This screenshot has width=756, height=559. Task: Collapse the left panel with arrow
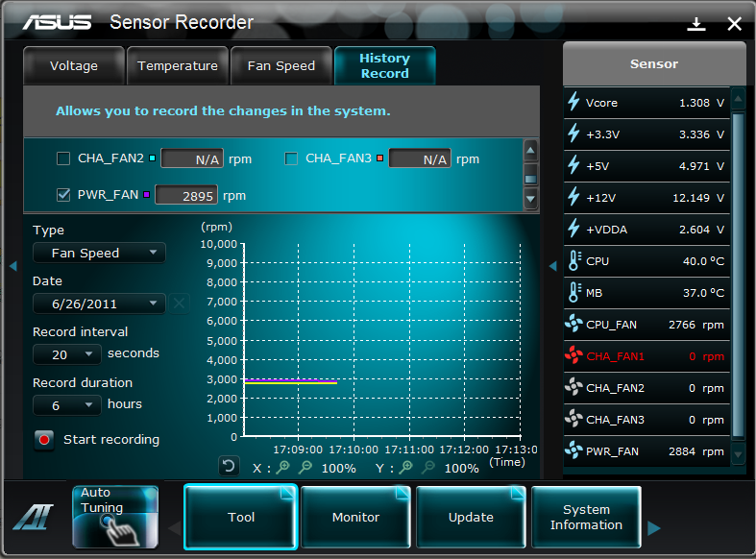coord(13,265)
